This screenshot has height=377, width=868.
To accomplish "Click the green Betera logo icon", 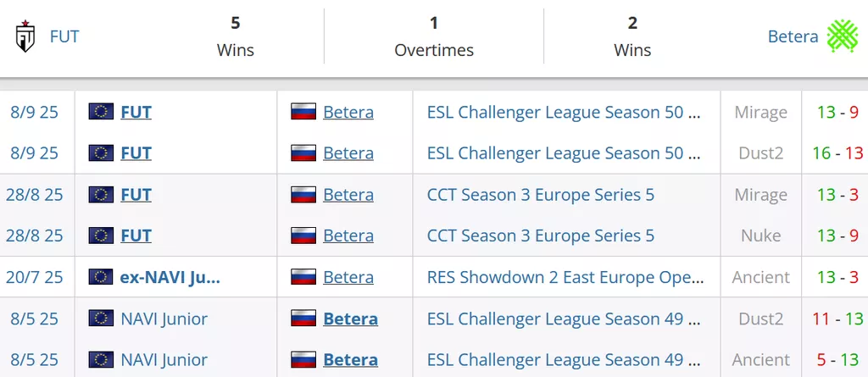I will coord(842,36).
